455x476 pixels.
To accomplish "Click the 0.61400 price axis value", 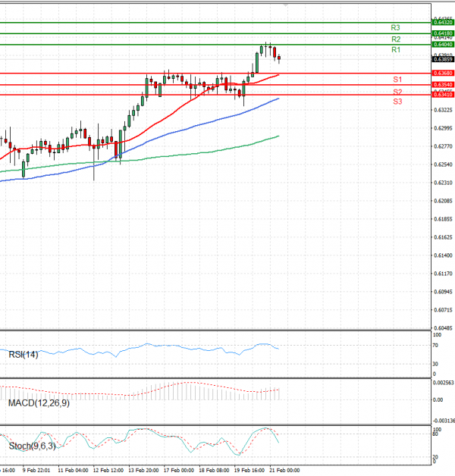I will coord(443,255).
